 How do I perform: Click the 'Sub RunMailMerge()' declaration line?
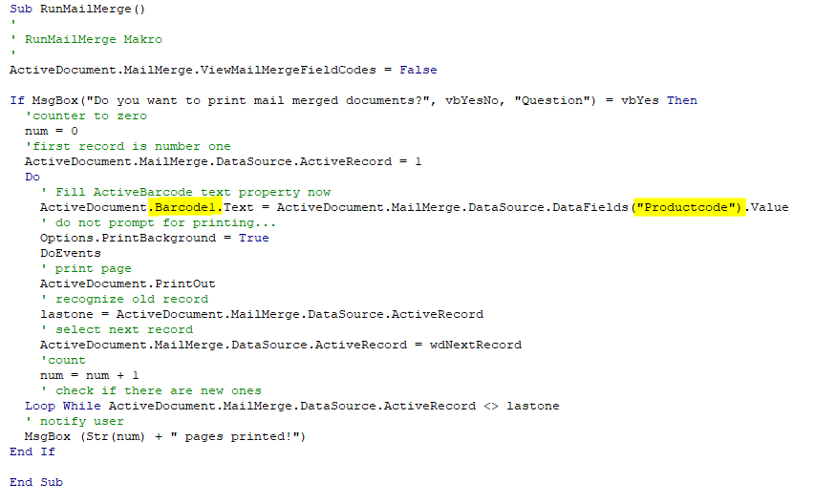tap(77, 9)
